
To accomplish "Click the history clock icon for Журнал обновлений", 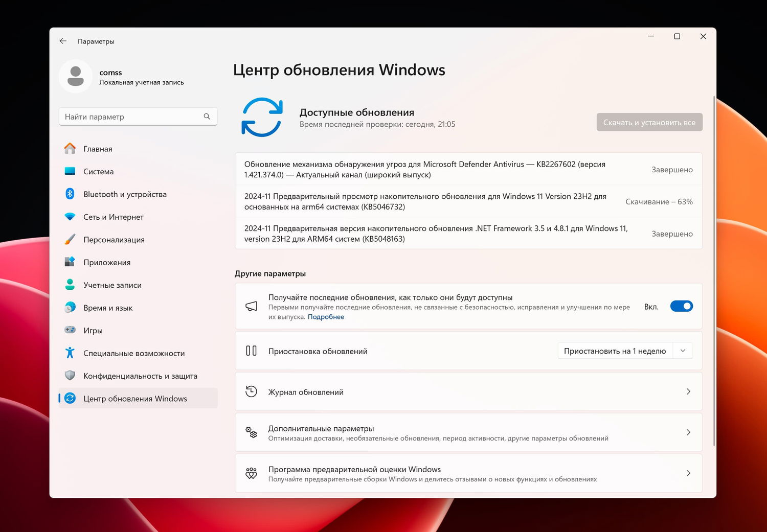I will (x=251, y=391).
